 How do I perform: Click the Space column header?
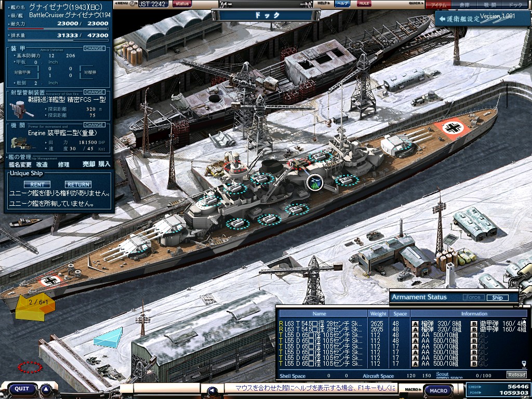[x=400, y=313]
